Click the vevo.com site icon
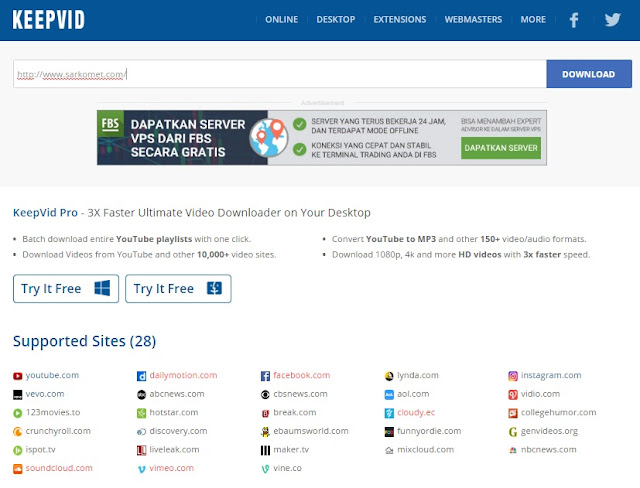The height and width of the screenshot is (488, 640). [x=18, y=395]
